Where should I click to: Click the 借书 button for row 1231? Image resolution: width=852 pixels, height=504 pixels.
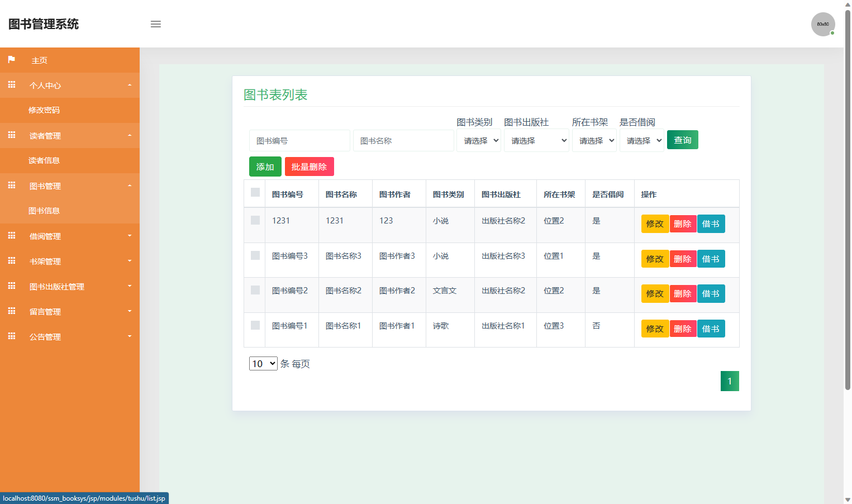click(x=711, y=224)
